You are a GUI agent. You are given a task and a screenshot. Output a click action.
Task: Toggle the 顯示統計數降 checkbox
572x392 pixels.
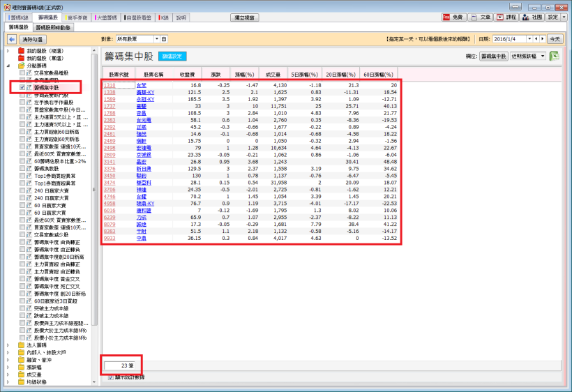[x=110, y=377]
